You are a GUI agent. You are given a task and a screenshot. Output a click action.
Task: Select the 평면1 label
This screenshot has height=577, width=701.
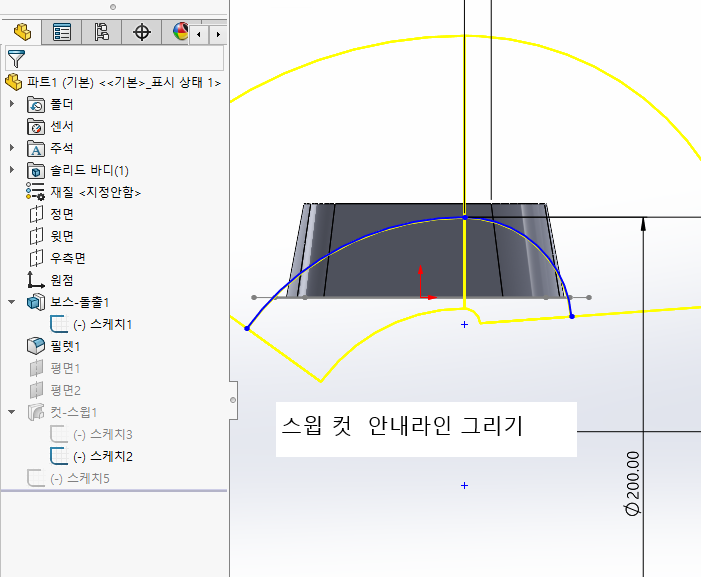[65, 368]
